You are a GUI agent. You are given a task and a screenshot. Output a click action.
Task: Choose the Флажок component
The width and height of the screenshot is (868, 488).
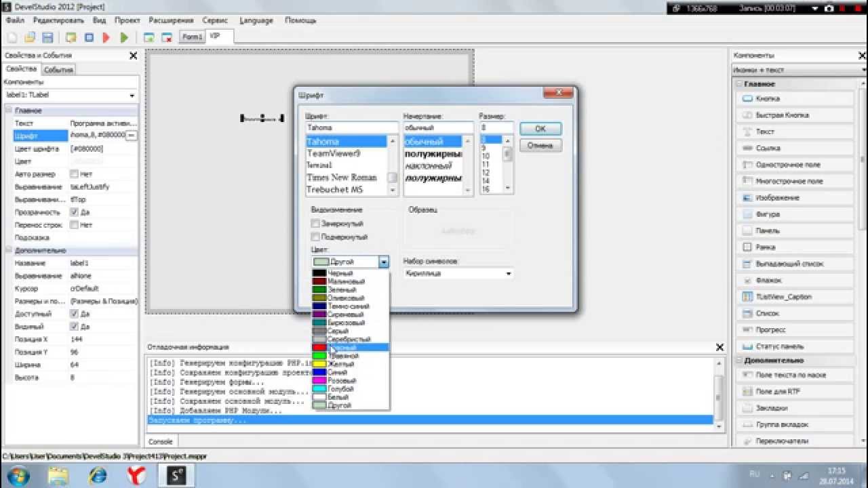click(x=795, y=280)
